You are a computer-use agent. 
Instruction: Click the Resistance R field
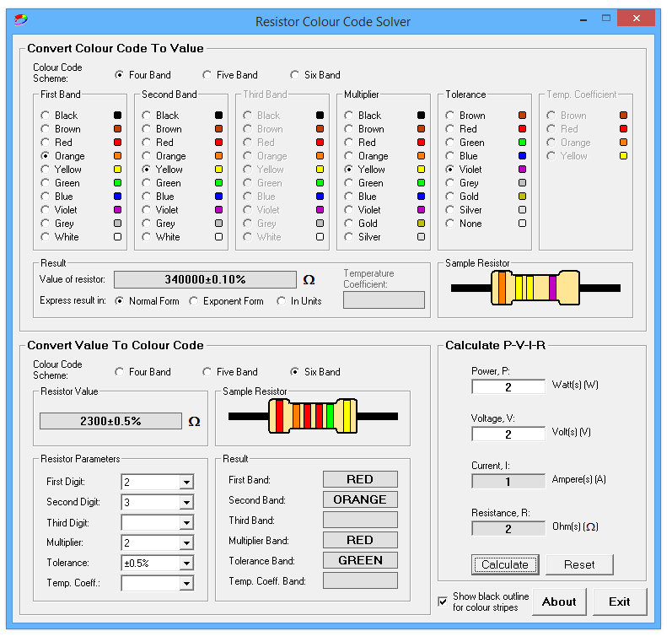[508, 529]
